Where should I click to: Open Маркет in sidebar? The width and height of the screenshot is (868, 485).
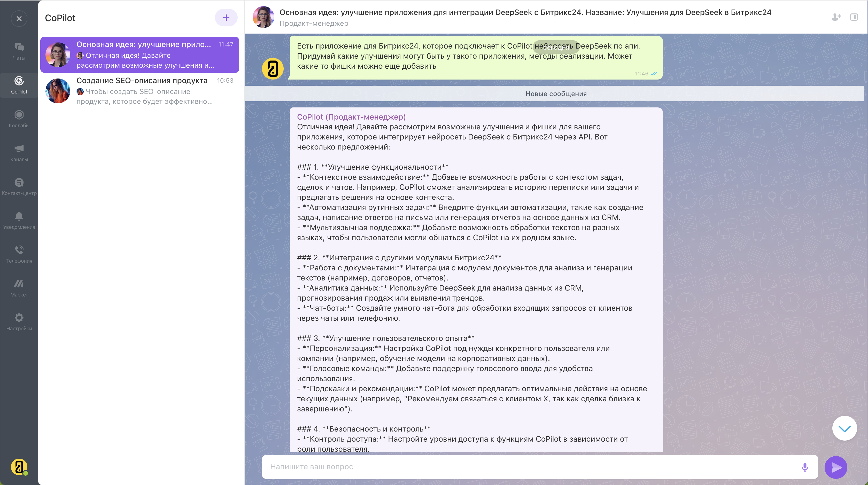click(19, 288)
